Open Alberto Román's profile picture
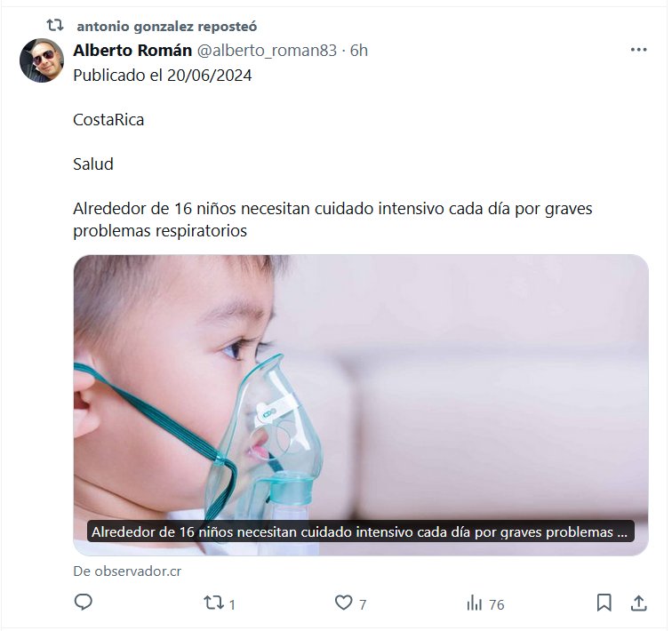The width and height of the screenshot is (672, 631). [42, 60]
